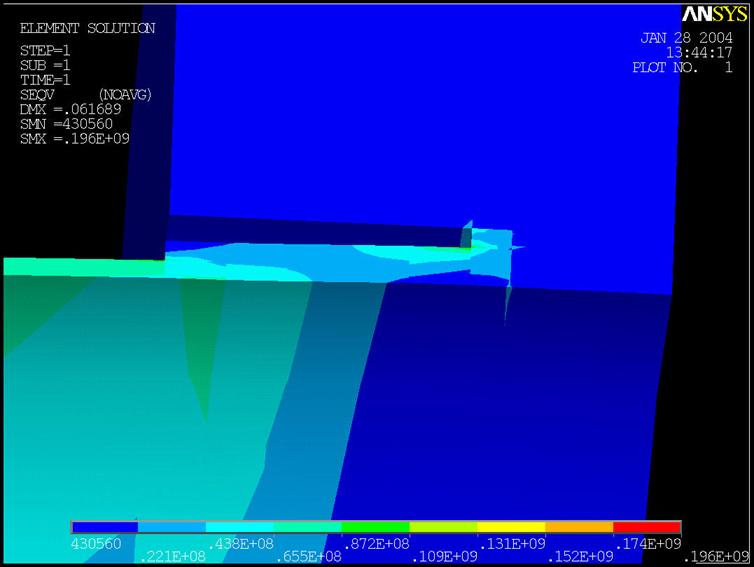Click the .152E+09 legend value
The image size is (754, 567).
tap(580, 557)
